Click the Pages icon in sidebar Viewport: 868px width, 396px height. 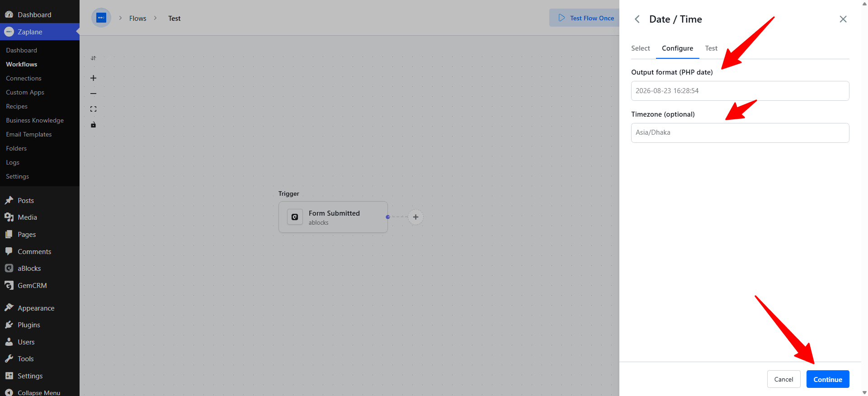[x=9, y=234]
